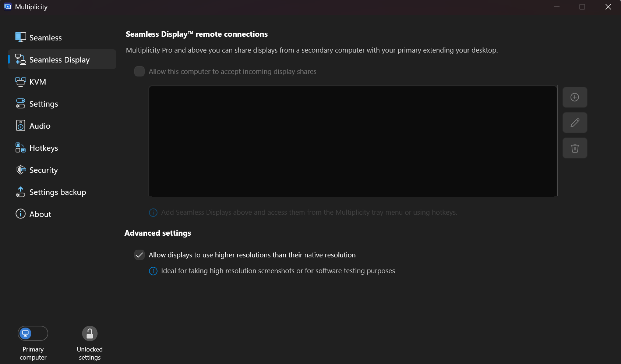
Task: Select the Seamless Display sidebar item
Action: click(59, 60)
